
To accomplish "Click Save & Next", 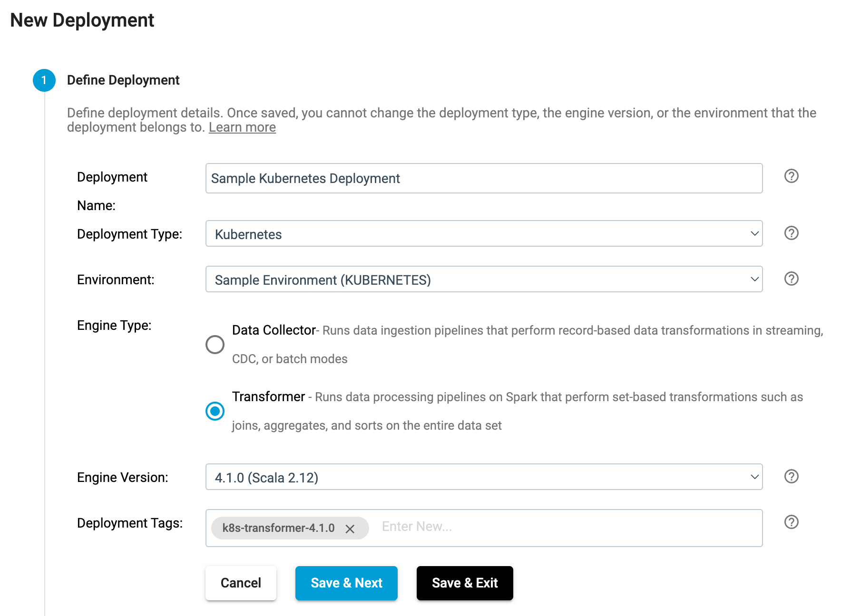I will point(346,583).
